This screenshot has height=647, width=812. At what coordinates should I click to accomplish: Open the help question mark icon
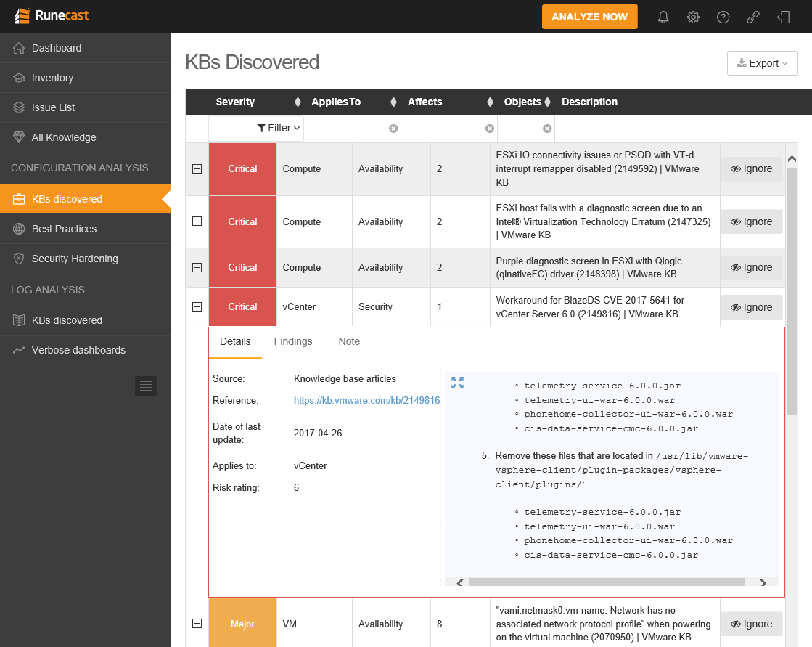click(723, 17)
